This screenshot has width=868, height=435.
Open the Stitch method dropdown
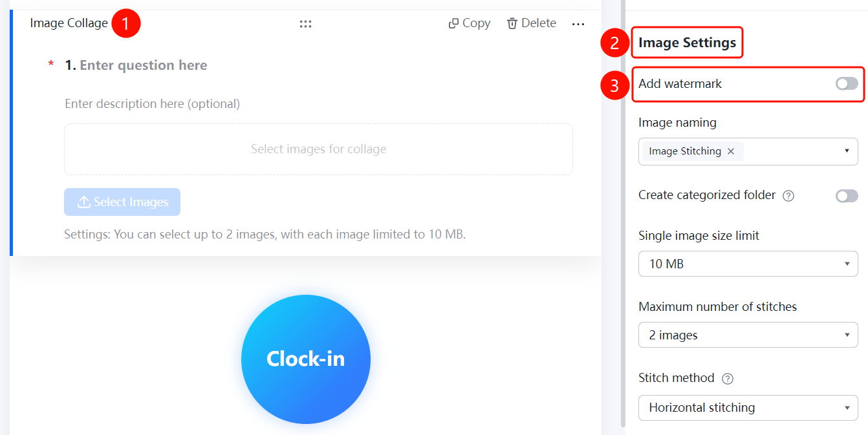748,407
